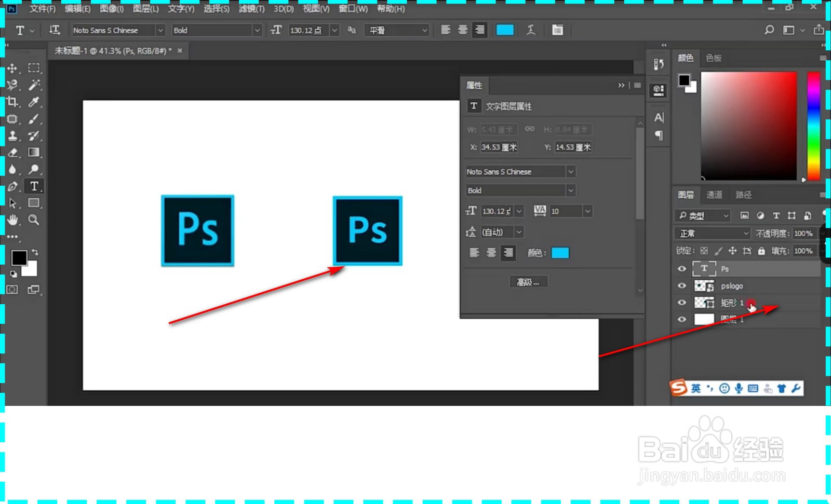Select the Blur tool
This screenshot has width=831, height=504.
click(12, 169)
